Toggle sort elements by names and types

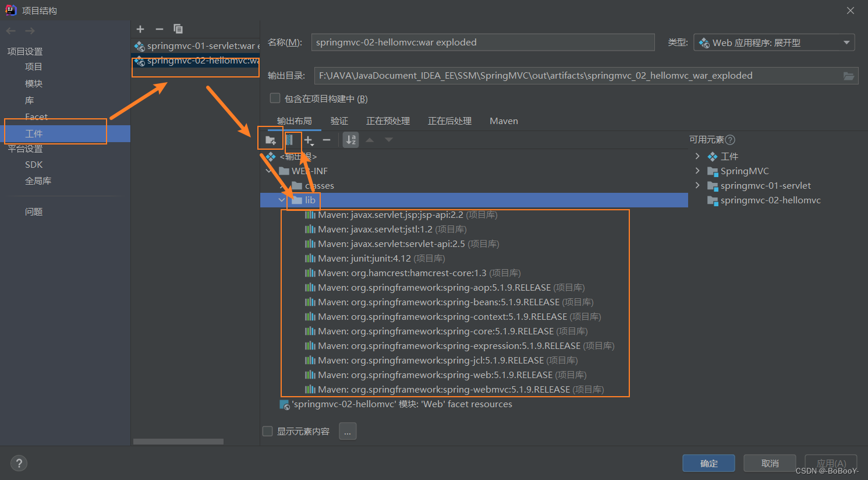(351, 140)
